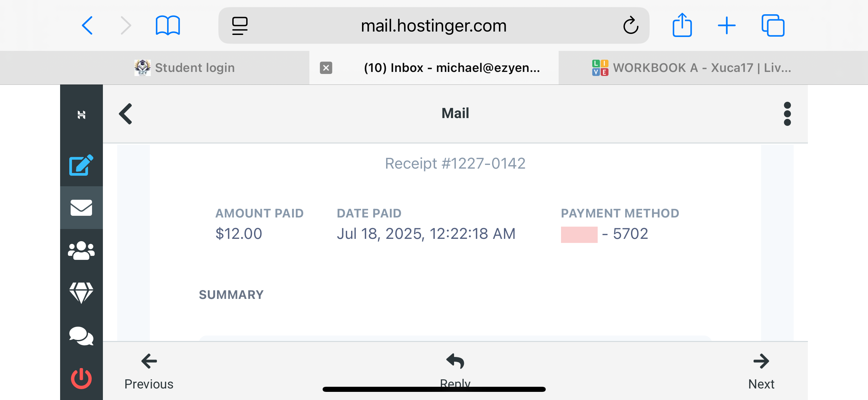The width and height of the screenshot is (868, 400).
Task: Open the three-dot more options menu
Action: point(787,114)
